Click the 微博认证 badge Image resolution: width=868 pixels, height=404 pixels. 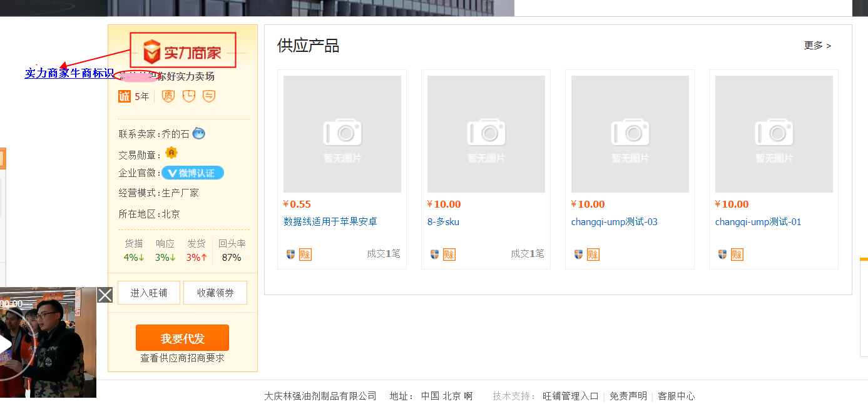193,173
